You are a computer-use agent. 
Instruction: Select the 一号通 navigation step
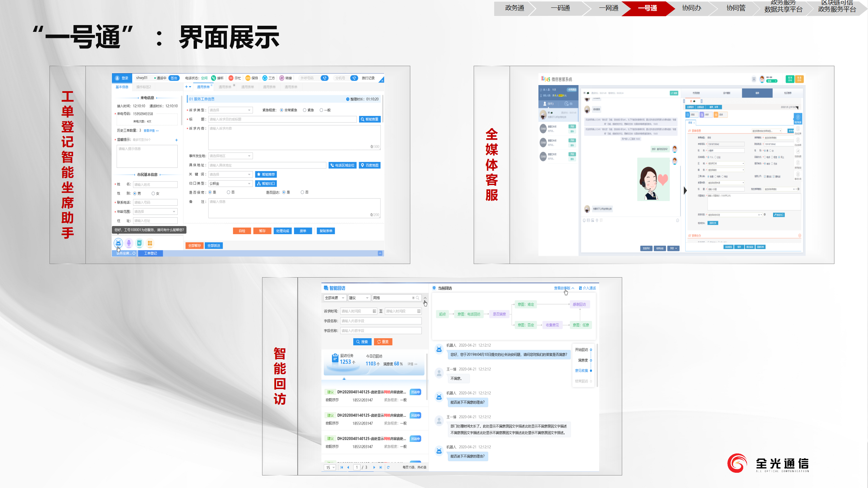pyautogui.click(x=648, y=8)
